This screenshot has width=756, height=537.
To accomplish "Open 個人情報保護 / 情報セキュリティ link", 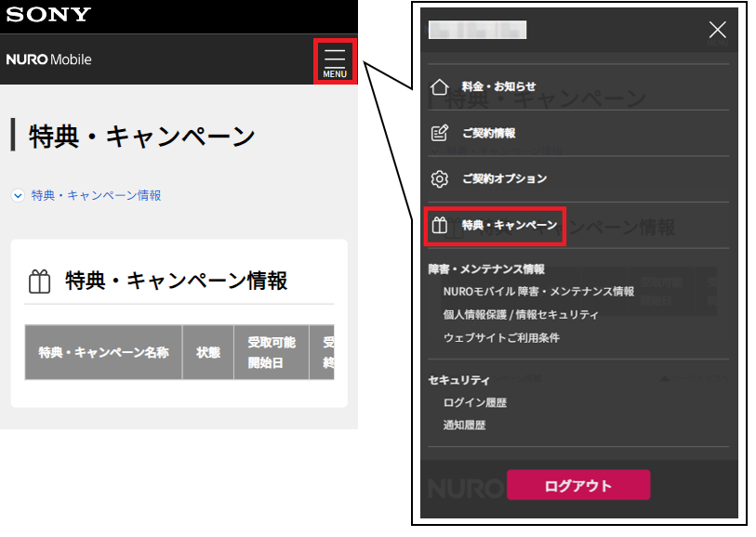I will (521, 315).
